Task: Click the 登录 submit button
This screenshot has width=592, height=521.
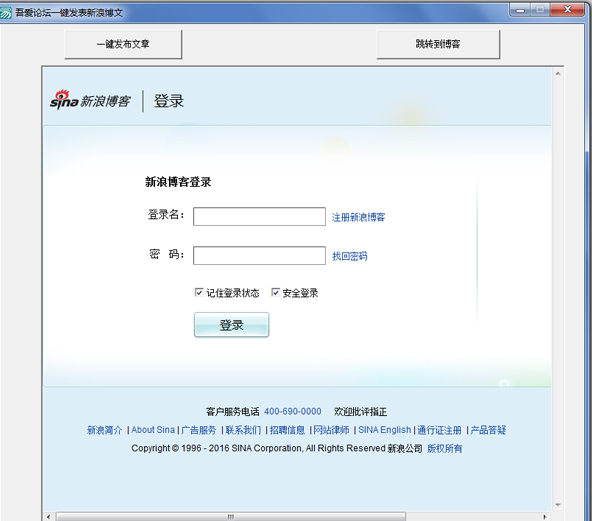Action: point(231,325)
